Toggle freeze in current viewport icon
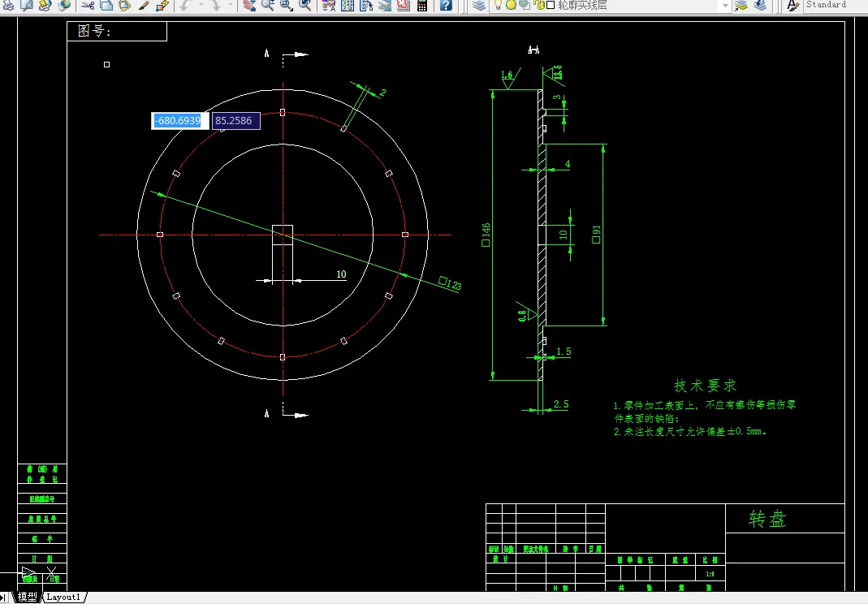The image size is (868, 604). pyautogui.click(x=524, y=4)
